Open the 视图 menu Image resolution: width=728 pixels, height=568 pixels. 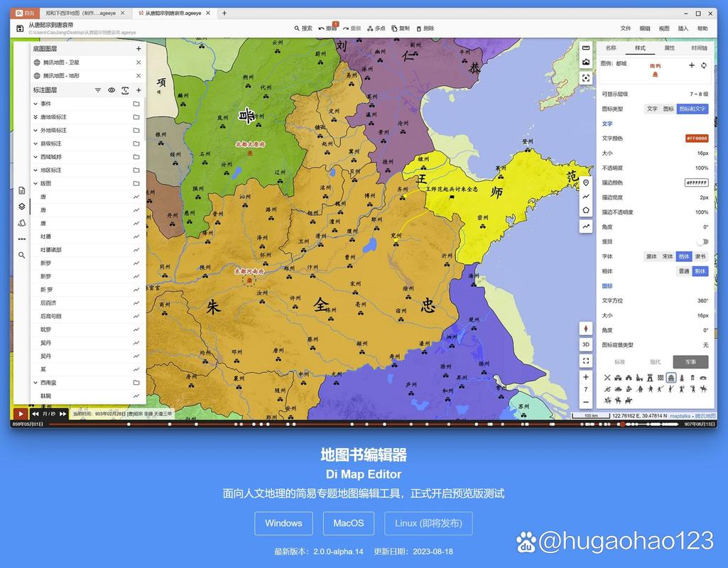coord(664,28)
